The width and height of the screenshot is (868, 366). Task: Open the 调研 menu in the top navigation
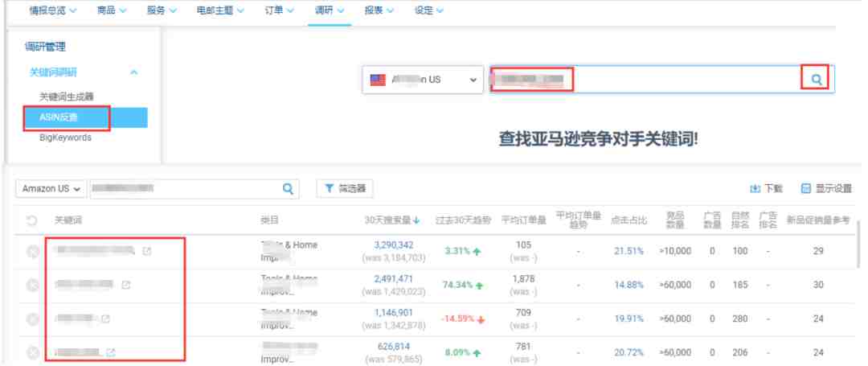pos(329,10)
